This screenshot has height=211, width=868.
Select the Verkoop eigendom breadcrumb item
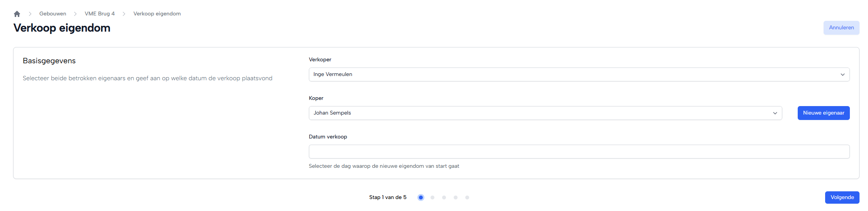click(x=157, y=14)
